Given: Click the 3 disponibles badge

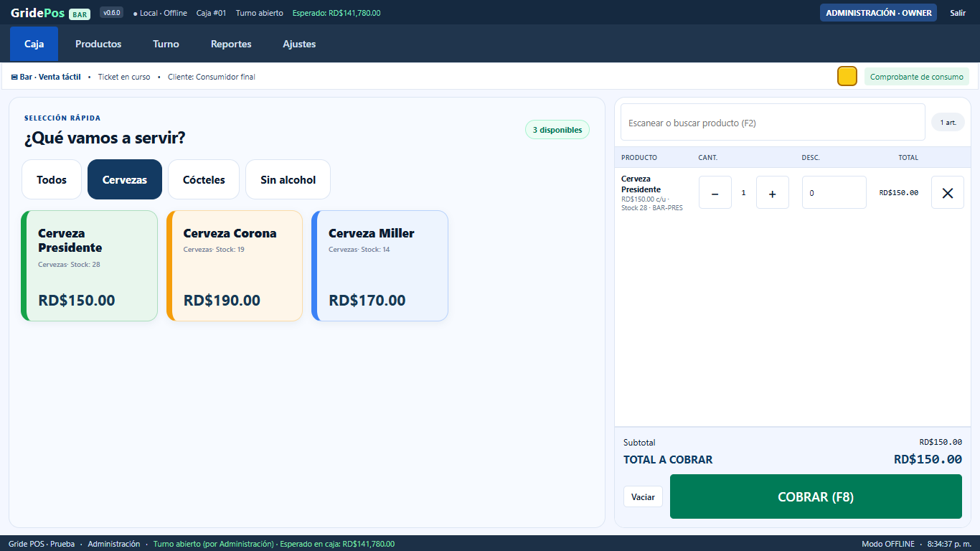Looking at the screenshot, I should pyautogui.click(x=557, y=130).
